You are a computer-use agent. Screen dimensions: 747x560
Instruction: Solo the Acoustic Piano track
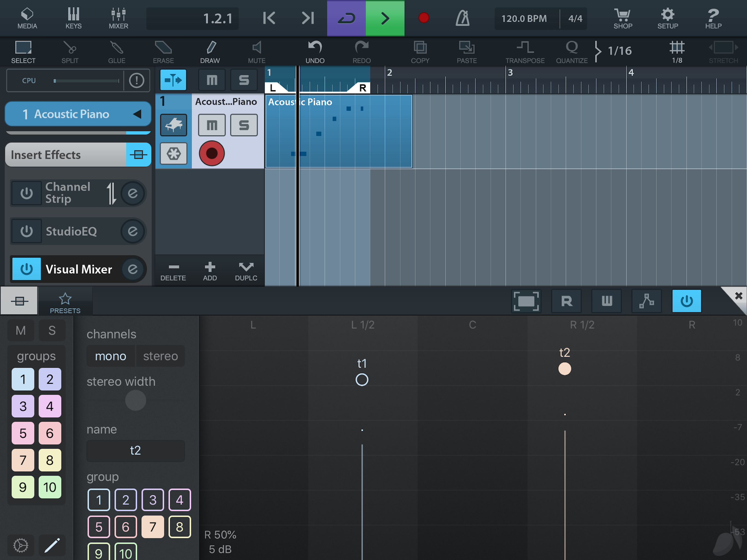click(x=244, y=125)
